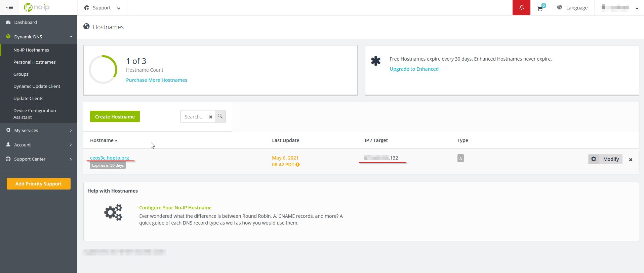
Task: Click the Expires in 30 days badge
Action: [x=108, y=165]
